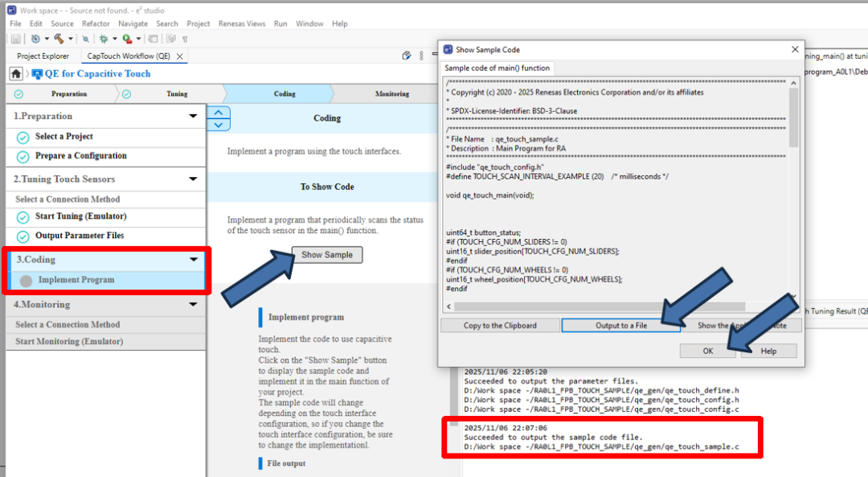This screenshot has width=868, height=477.
Task: Click the scroll-left arrow of sample code area
Action: (449, 306)
